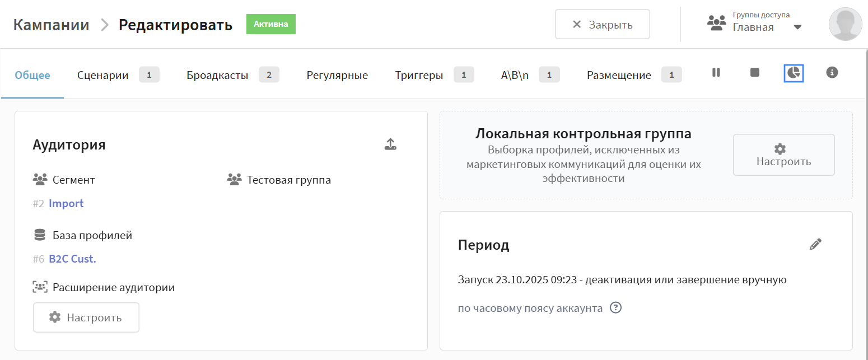Click the campaign info icon
Viewport: 868px width, 360px height.
tap(832, 72)
